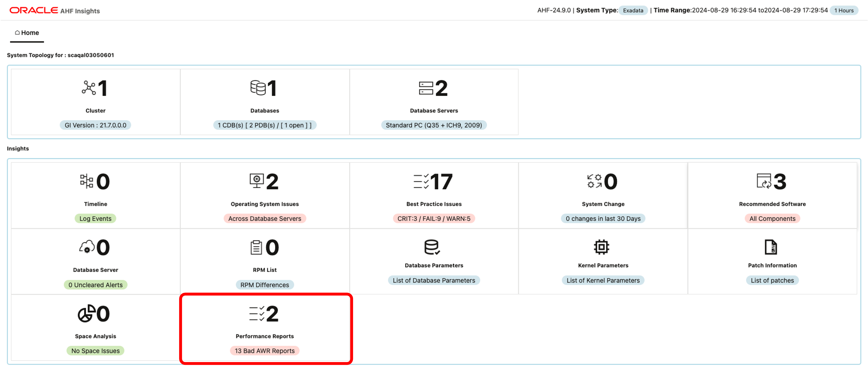
Task: Switch to the Home tab
Action: click(27, 33)
